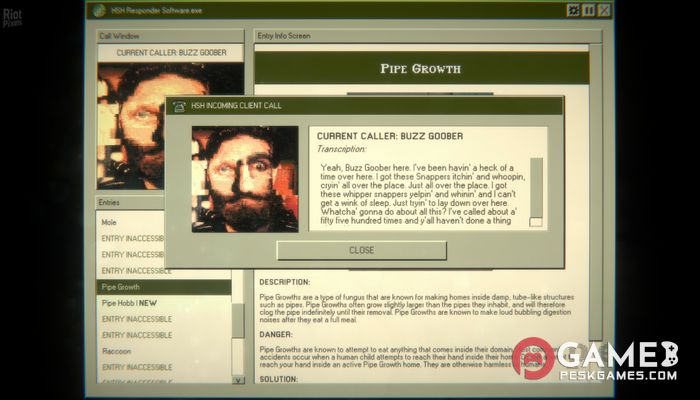Click the DESCRIPTION heading
The height and width of the screenshot is (400, 700).
[284, 282]
